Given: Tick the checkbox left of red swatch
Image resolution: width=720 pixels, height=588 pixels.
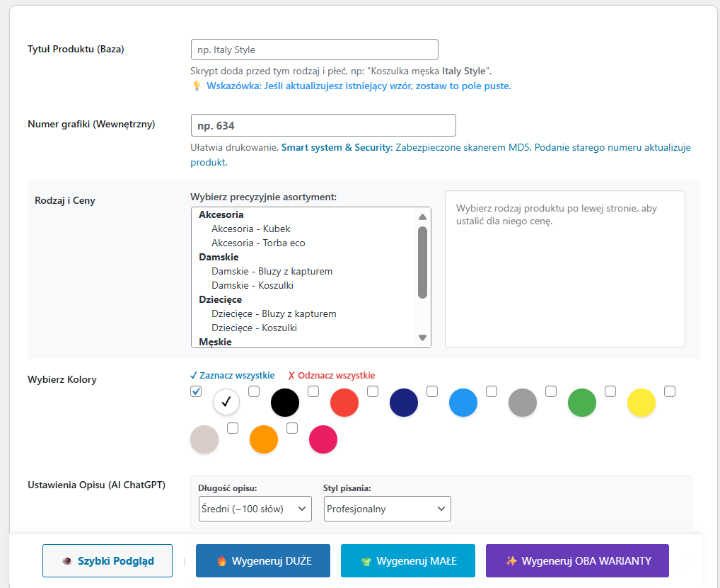Looking at the screenshot, I should click(x=313, y=391).
